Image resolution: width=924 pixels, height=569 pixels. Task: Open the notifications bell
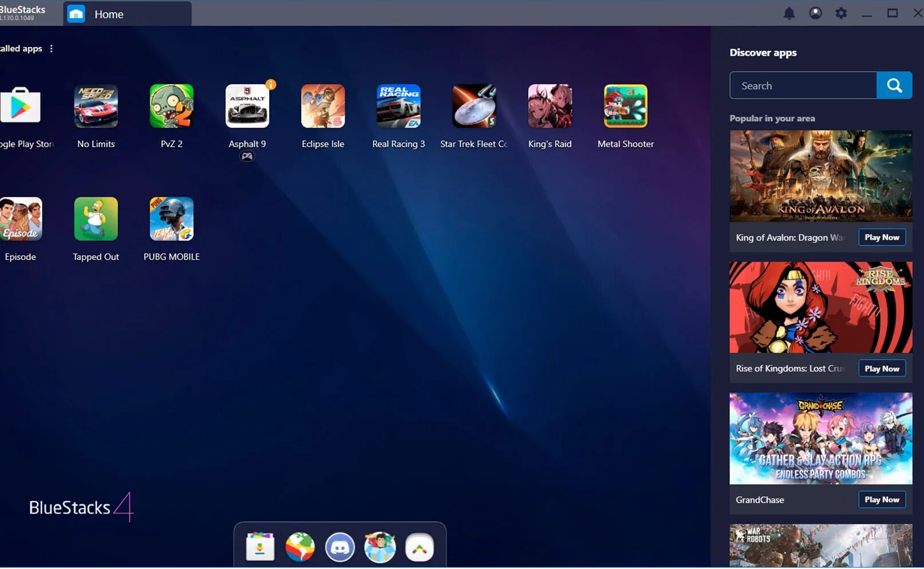(789, 13)
